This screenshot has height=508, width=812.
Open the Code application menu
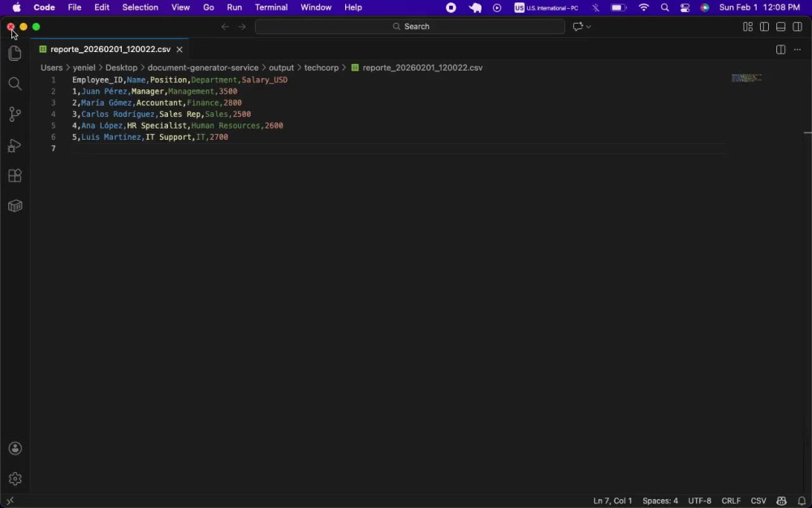click(x=44, y=7)
